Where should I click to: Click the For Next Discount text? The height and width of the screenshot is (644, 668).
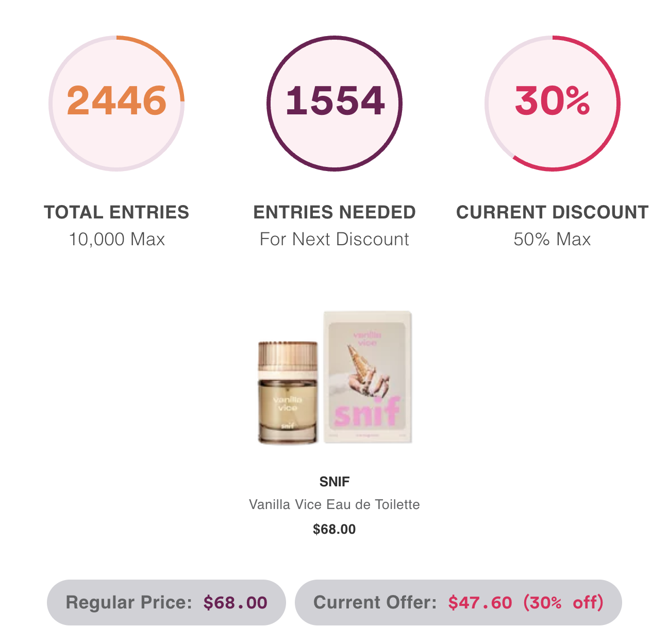point(335,239)
